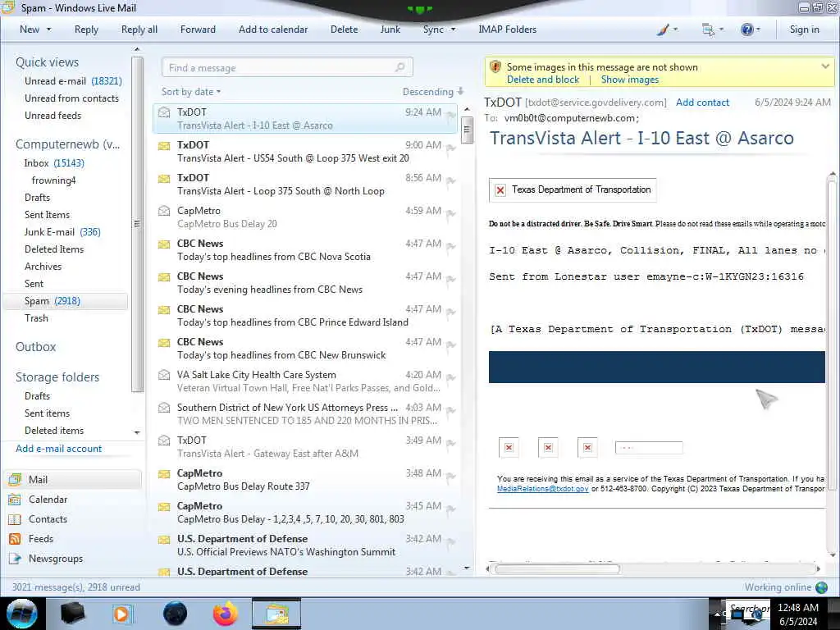This screenshot has height=630, width=840.
Task: Toggle flag on CapMetro 3:45 AM message
Action: click(x=451, y=509)
